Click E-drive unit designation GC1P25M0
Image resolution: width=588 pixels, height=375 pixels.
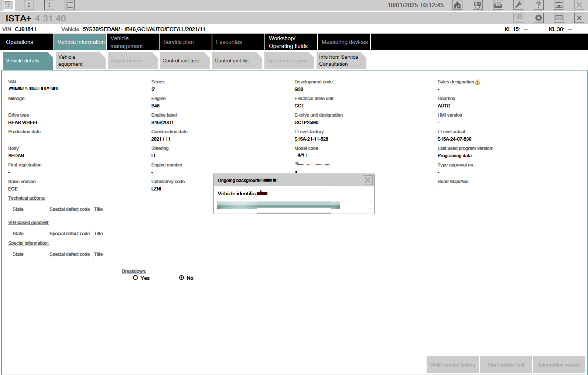(306, 123)
